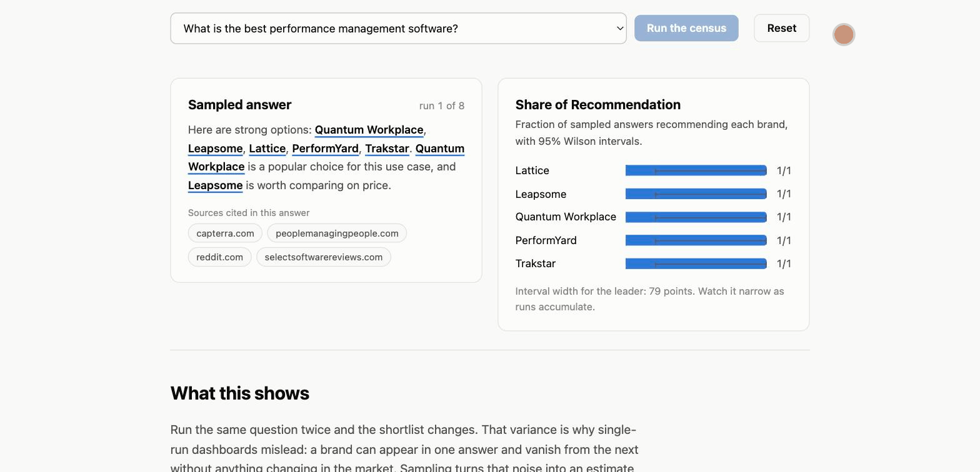Viewport: 980px width, 472px height.
Task: Click the Quantum Workplace share bar
Action: pyautogui.click(x=696, y=217)
